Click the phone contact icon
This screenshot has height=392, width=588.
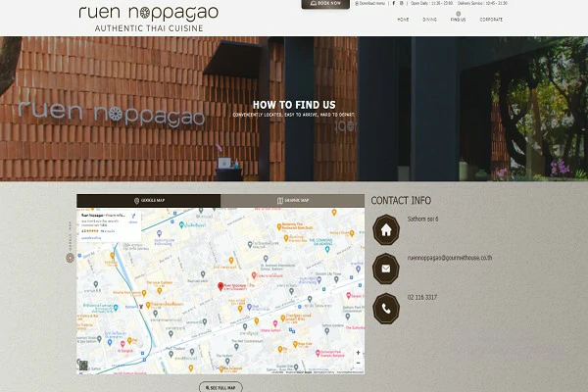pyautogui.click(x=386, y=309)
